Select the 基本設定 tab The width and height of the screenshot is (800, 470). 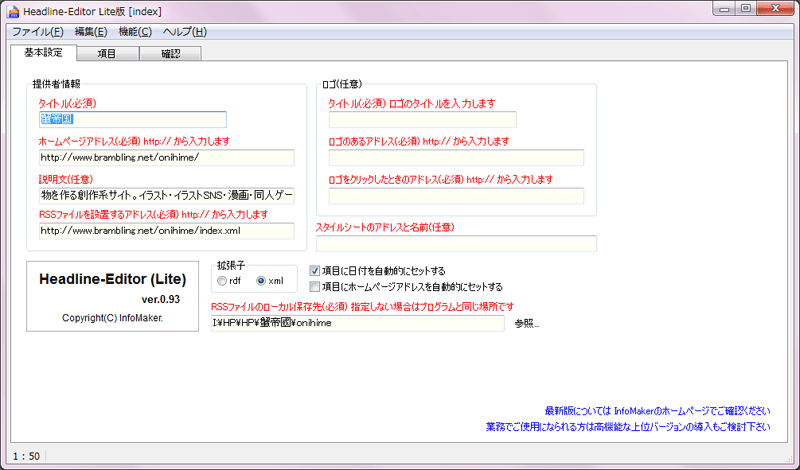42,52
